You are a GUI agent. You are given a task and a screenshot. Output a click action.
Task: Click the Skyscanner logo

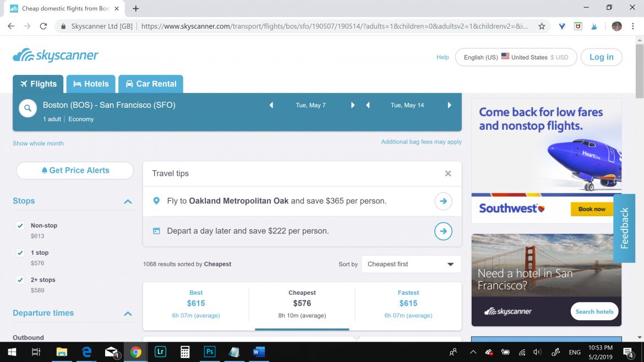point(56,56)
